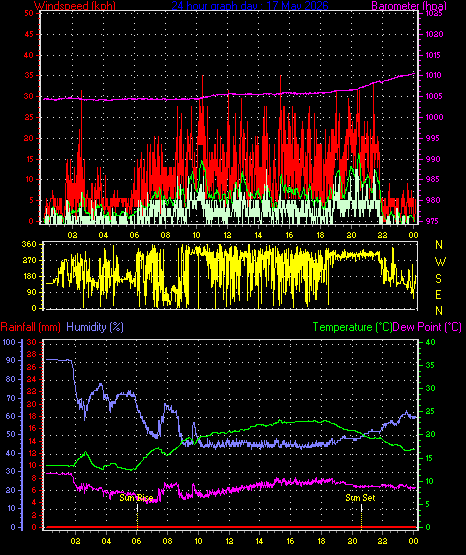Click the Sun Set marker on the lower chart
The image size is (466, 555).
pos(360,498)
